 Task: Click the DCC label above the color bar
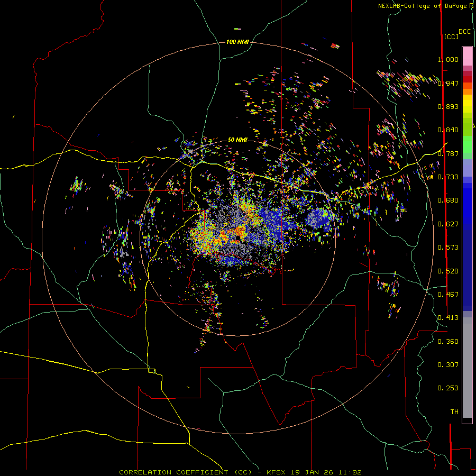pyautogui.click(x=465, y=32)
